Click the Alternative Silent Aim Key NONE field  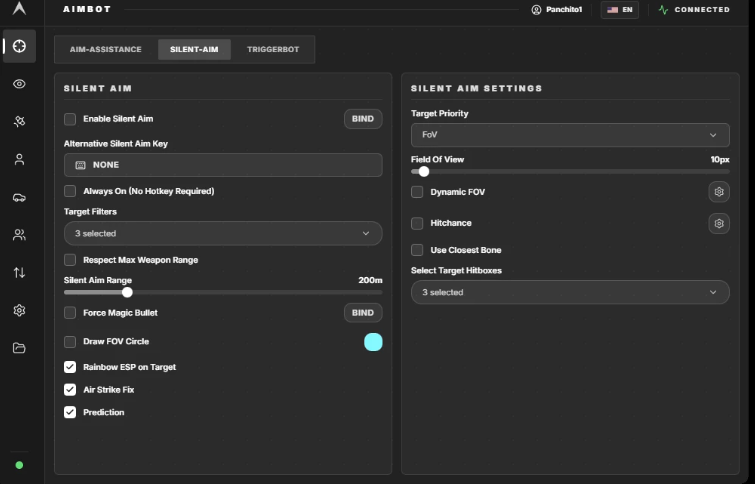[x=223, y=165]
